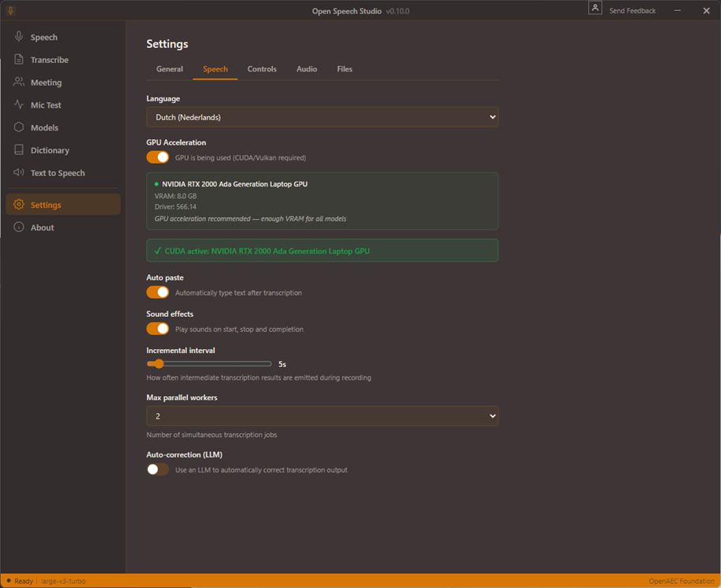The width and height of the screenshot is (721, 588).
Task: Click the NVIDIA RTX 2000 GPU name
Action: point(234,184)
